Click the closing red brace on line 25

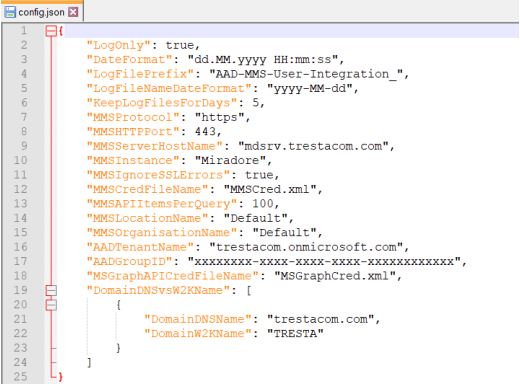point(60,377)
